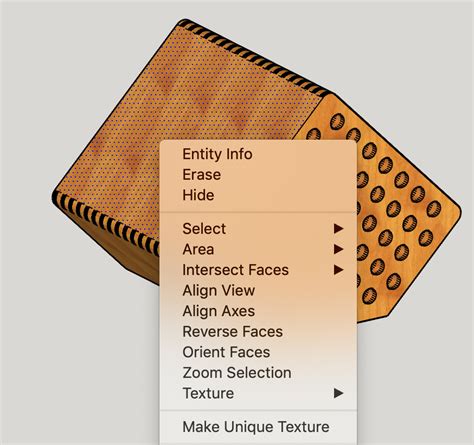
Task: Click Zoom Selection in the menu
Action: [x=237, y=373]
